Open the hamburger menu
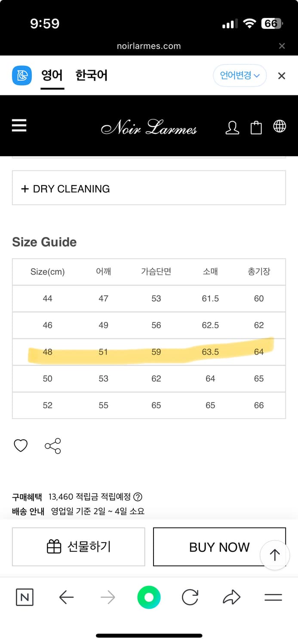The height and width of the screenshot is (644, 298). coord(19,125)
